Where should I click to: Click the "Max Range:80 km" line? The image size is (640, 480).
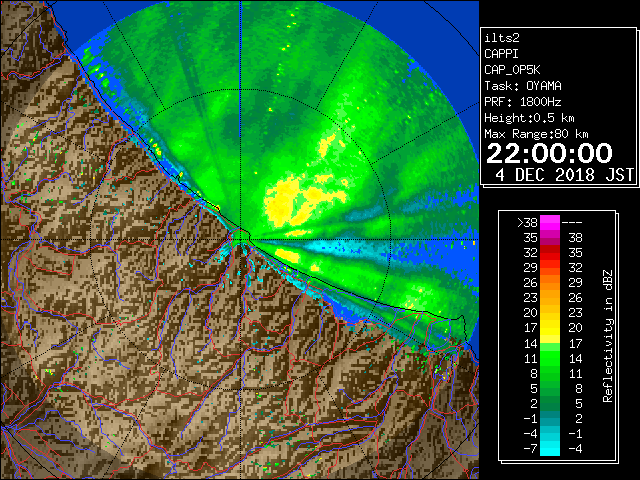point(536,134)
